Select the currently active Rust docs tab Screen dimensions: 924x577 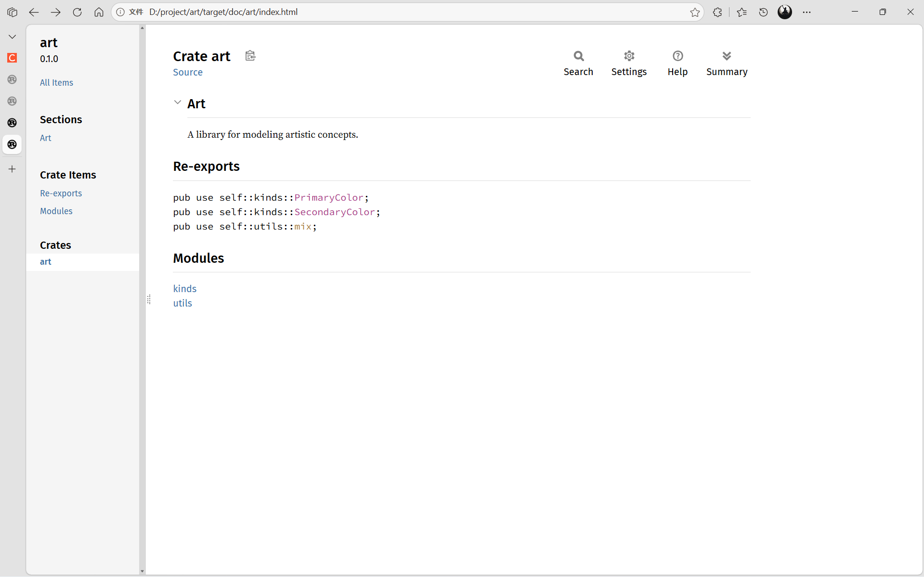pos(12,144)
